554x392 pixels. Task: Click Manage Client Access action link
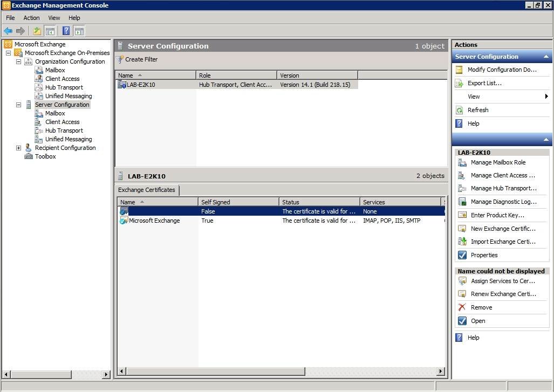coord(503,176)
